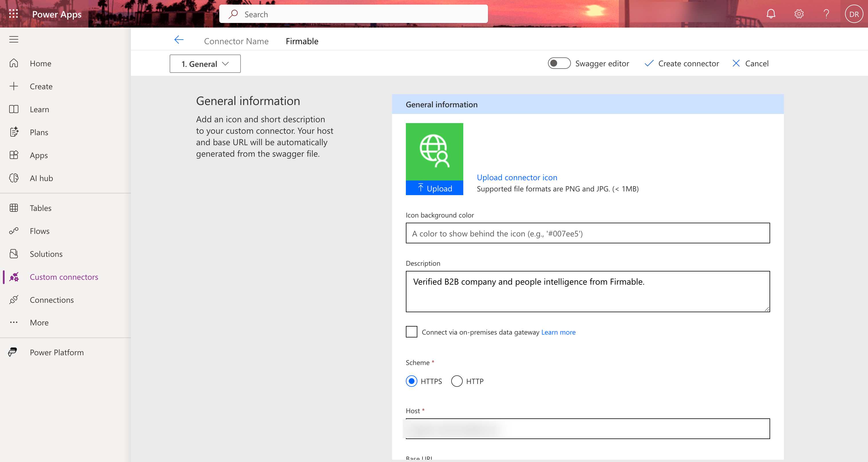Click the Home house icon

coord(14,63)
